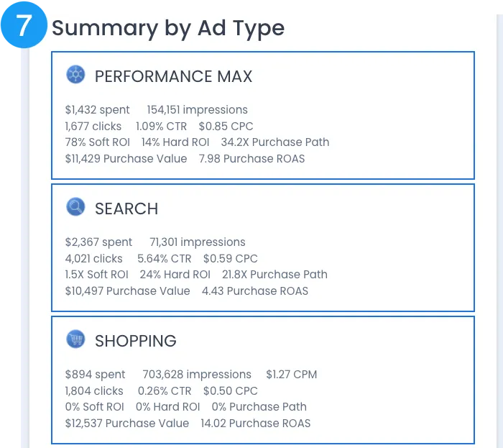Click the $12,537 Purchase Value metric

point(126,423)
